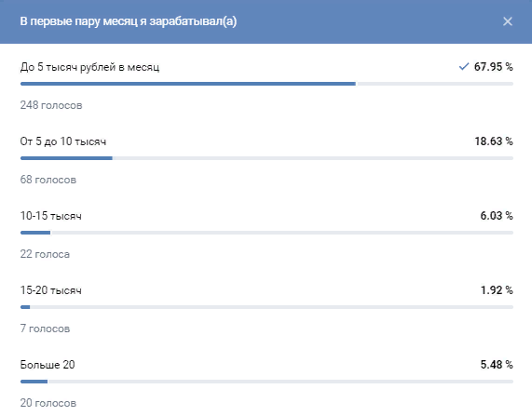This screenshot has height=416, width=532.
Task: Choose the '15-20 тысяч' answer
Action: click(51, 290)
